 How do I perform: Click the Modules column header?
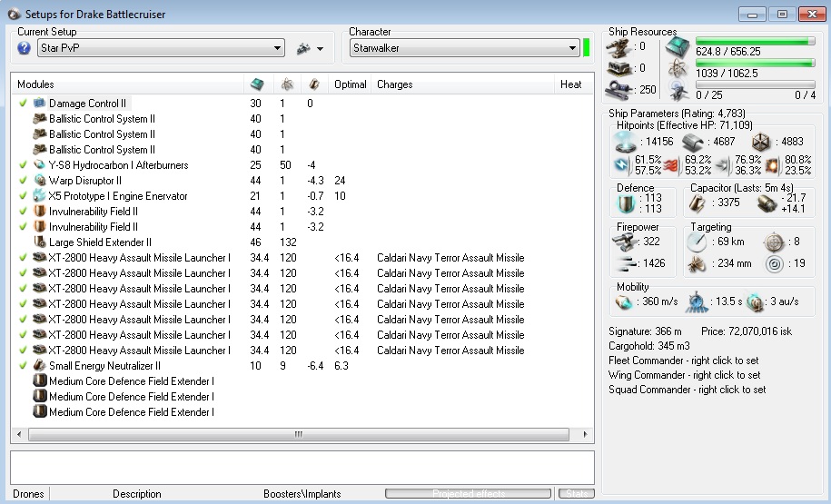point(35,84)
